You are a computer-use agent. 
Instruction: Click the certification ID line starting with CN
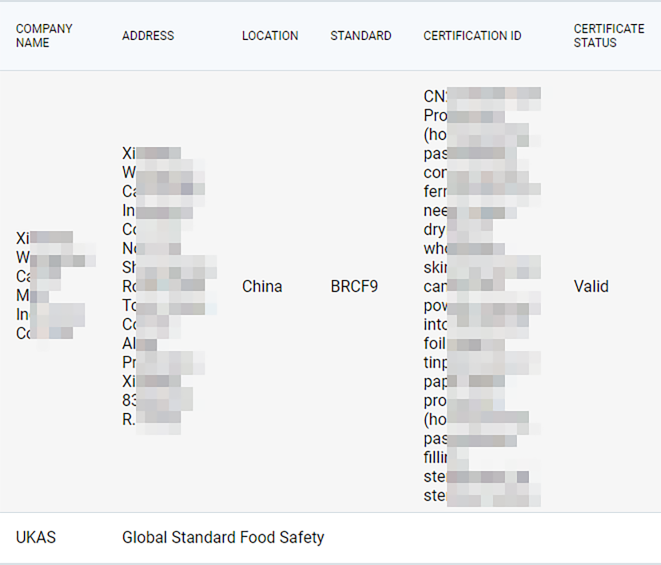pos(480,96)
